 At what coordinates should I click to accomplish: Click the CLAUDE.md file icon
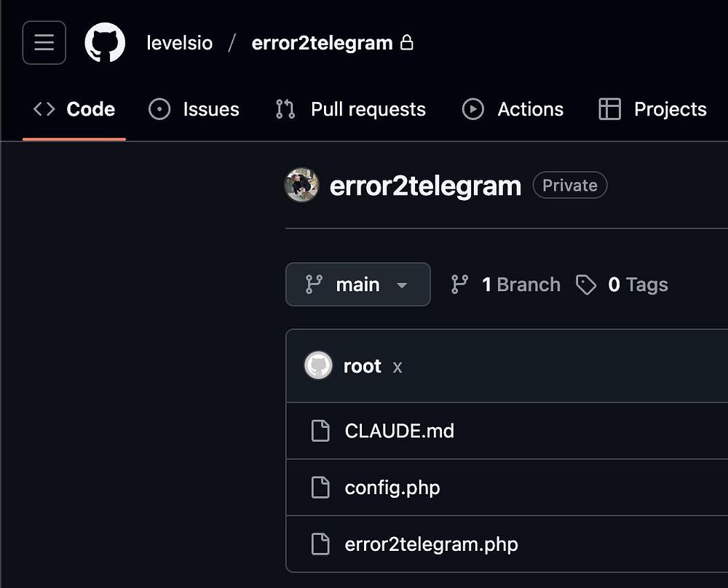(x=320, y=431)
